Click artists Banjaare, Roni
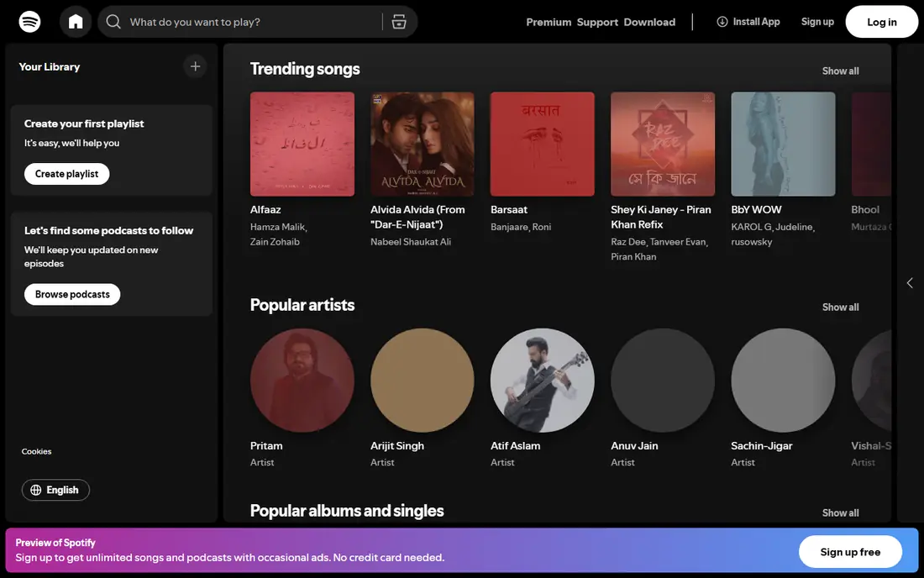 pos(521,227)
